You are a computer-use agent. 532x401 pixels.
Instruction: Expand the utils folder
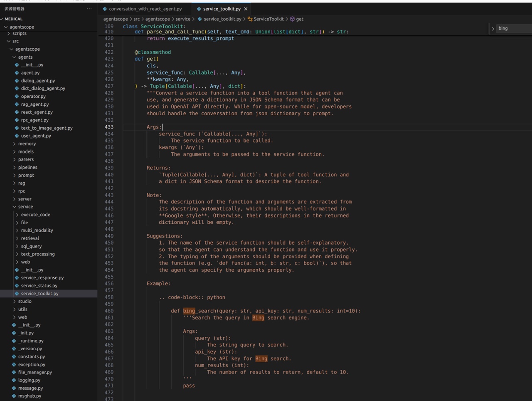(x=15, y=309)
